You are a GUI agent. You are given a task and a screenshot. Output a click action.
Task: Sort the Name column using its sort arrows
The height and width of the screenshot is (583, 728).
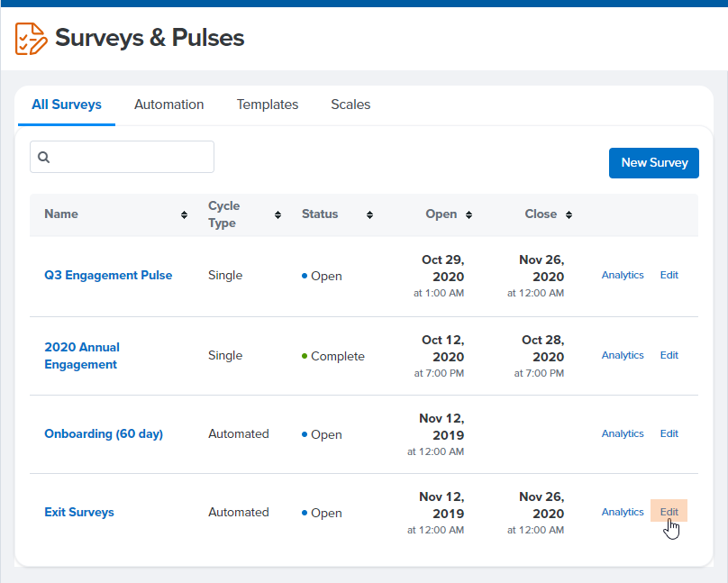[186, 214]
